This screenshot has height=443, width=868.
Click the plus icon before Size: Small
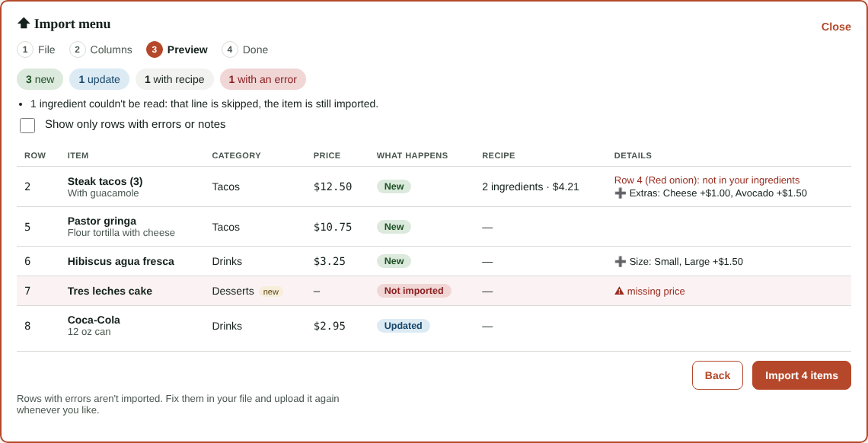620,262
